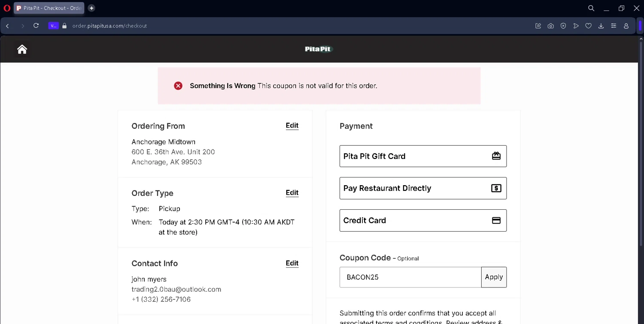Click the gift card icon in payment option
The image size is (644, 324).
click(x=496, y=156)
